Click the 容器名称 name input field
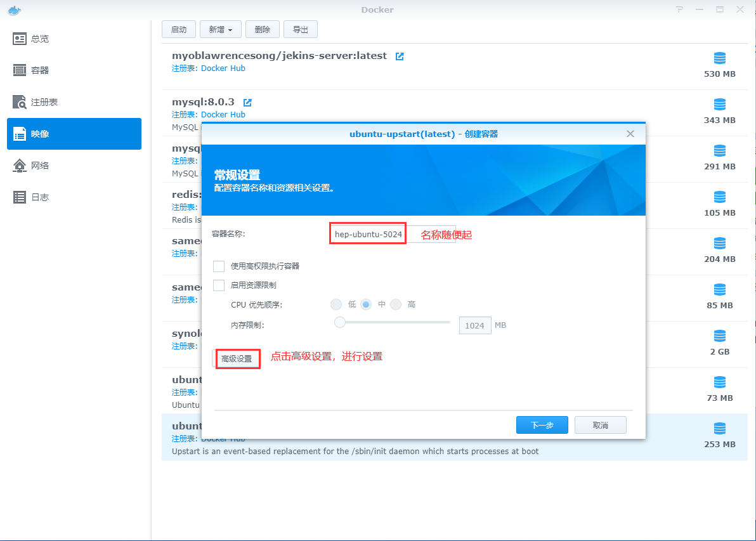 368,235
